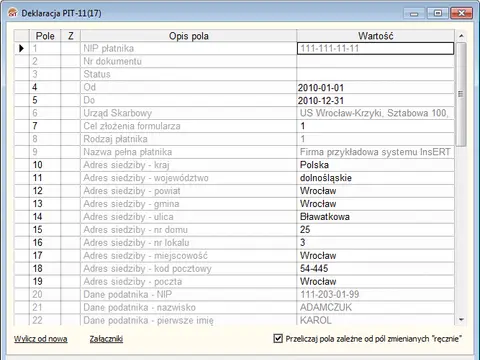Click the 'Pole' column header
This screenshot has height=360, width=480.
point(45,36)
